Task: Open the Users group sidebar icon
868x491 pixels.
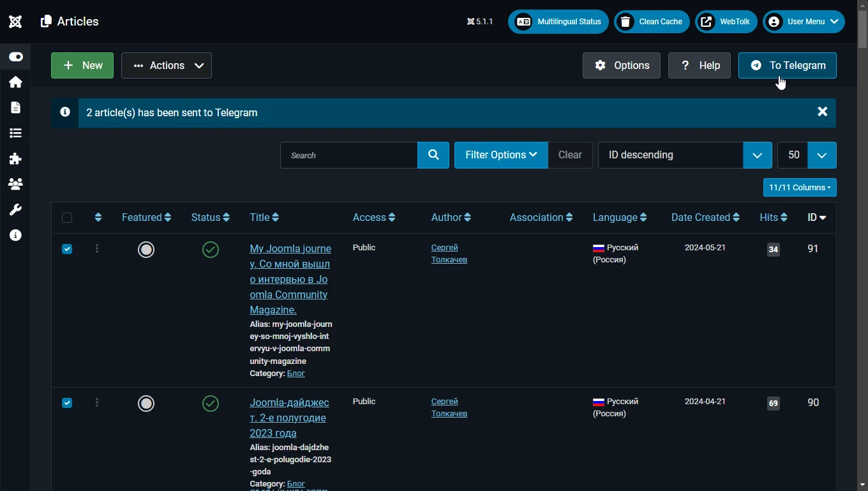Action: coord(15,185)
